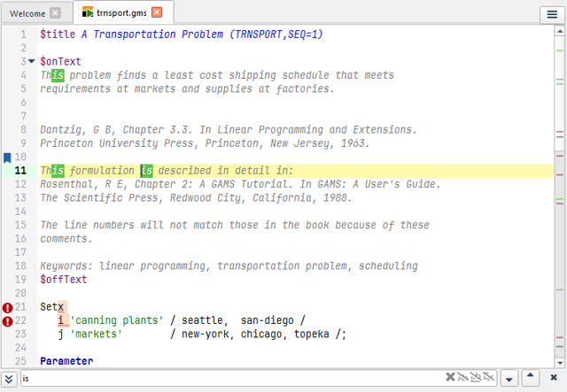Click 'san-diego' on line 22
This screenshot has width=567, height=392.
click(268, 320)
